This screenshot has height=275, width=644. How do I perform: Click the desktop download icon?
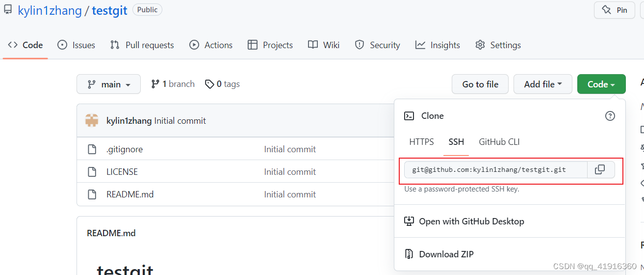409,221
